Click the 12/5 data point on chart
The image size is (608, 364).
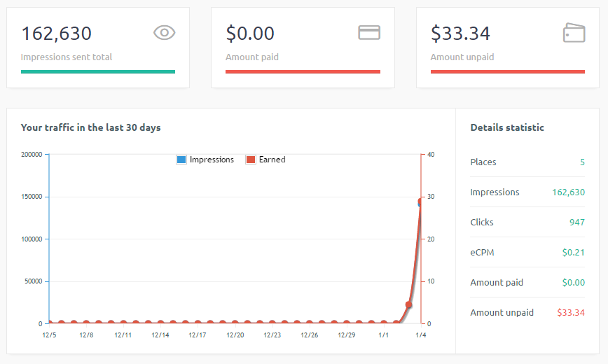pyautogui.click(x=49, y=323)
